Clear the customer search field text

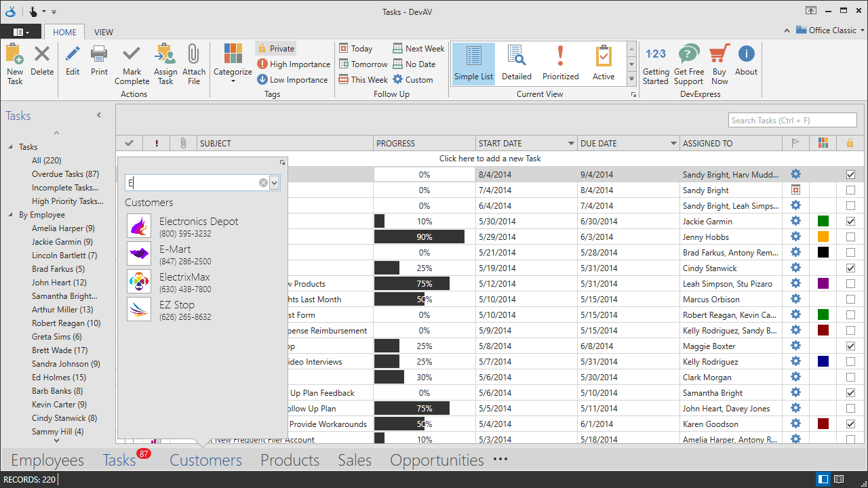click(263, 183)
